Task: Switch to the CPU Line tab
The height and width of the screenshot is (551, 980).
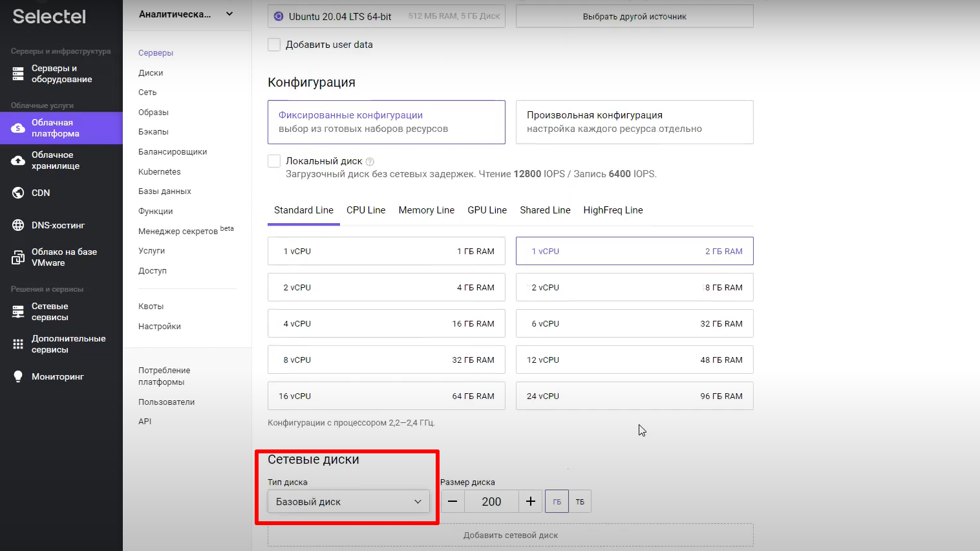Action: point(366,210)
